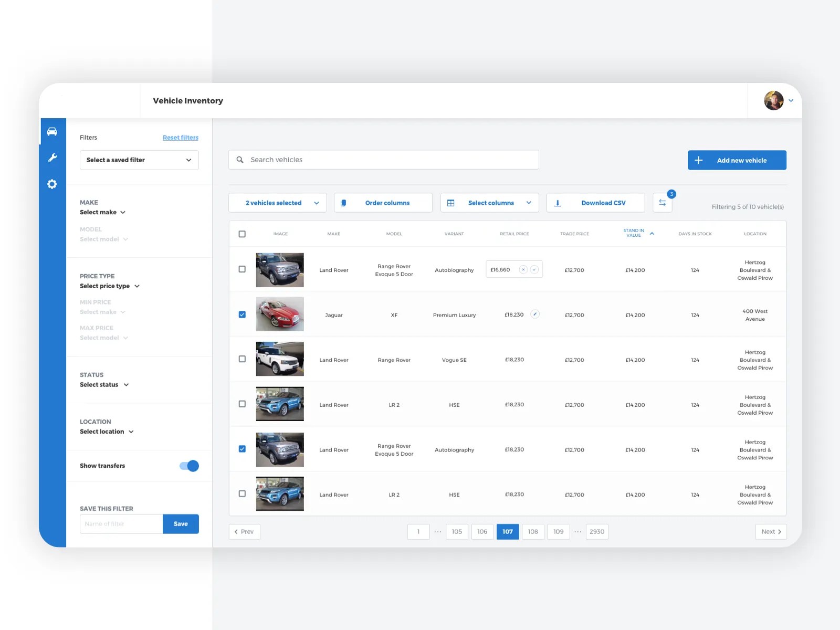Screen dimensions: 840x630
Task: Edit the Jaguar XF retail price pencil icon
Action: click(535, 314)
